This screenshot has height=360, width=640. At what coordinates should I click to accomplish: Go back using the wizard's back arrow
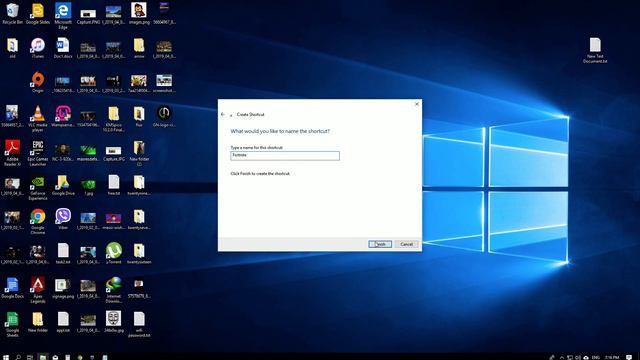pyautogui.click(x=223, y=114)
